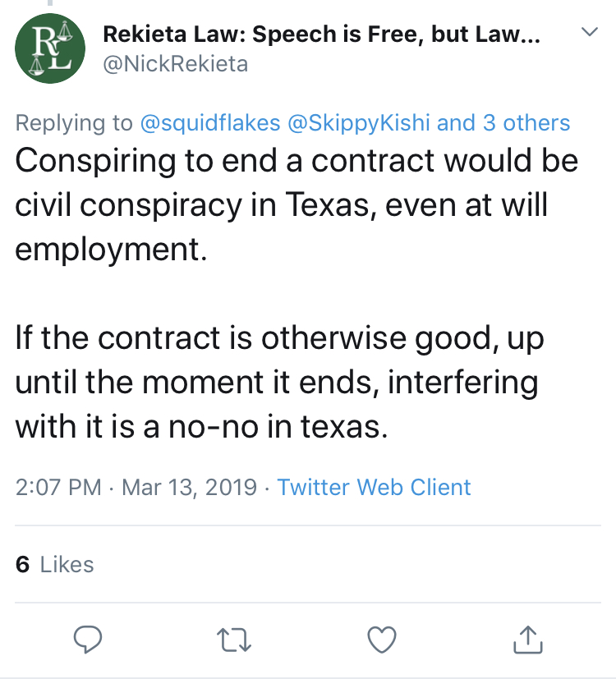Image resolution: width=616 pixels, height=679 pixels.
Task: Open the @SkippyKishi mention link
Action: [x=359, y=122]
